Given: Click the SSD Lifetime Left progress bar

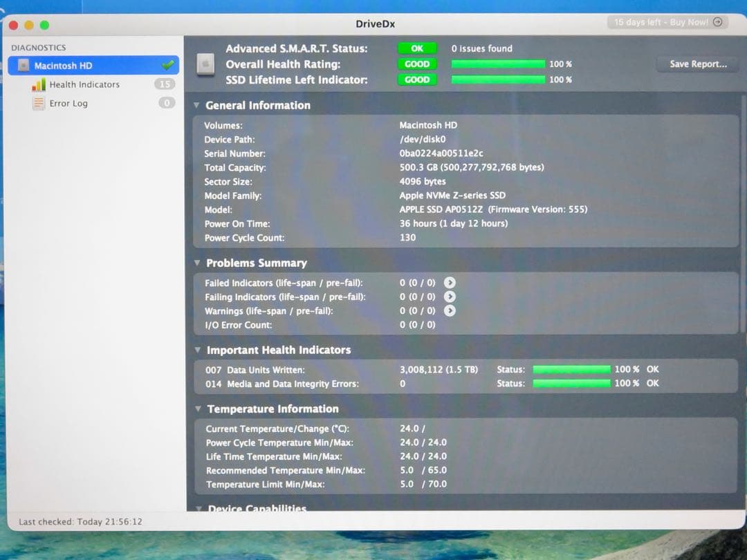Looking at the screenshot, I should click(x=498, y=80).
